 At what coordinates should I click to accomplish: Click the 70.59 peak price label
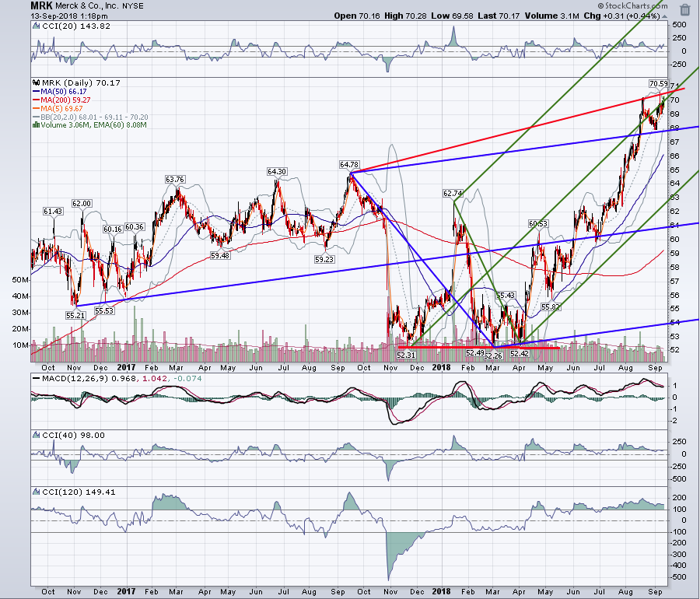(659, 83)
